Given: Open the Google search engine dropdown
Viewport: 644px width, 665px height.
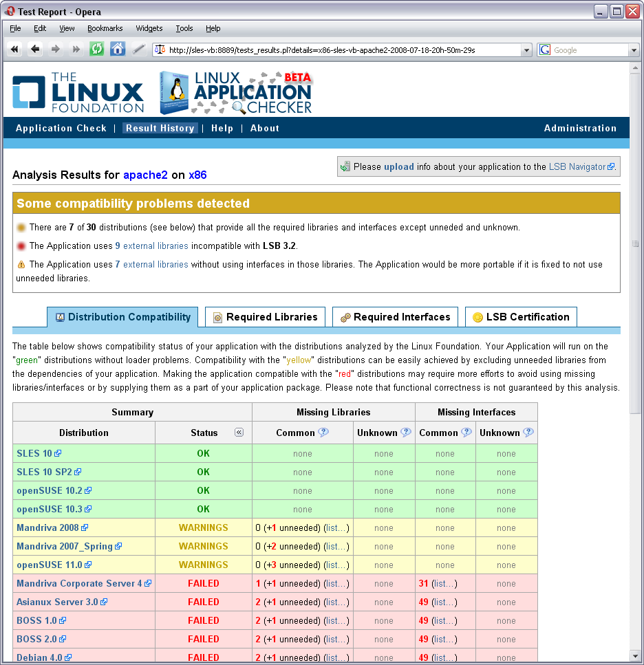Looking at the screenshot, I should [x=634, y=50].
